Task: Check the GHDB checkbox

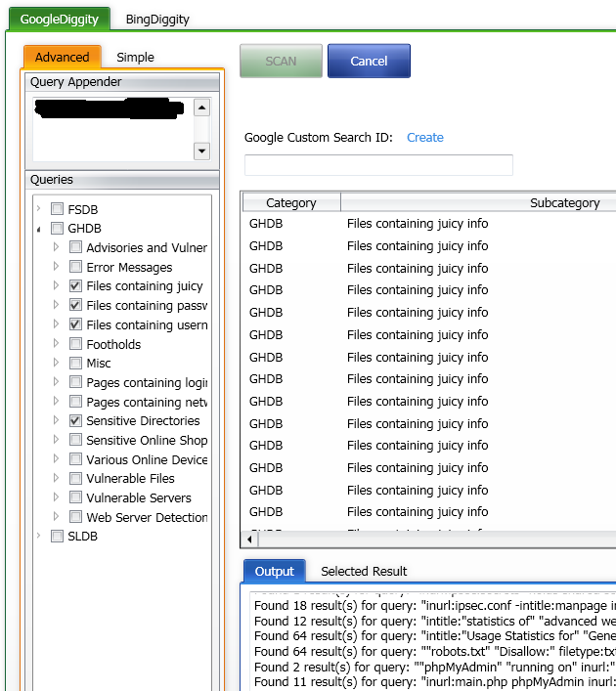Action: click(x=57, y=228)
